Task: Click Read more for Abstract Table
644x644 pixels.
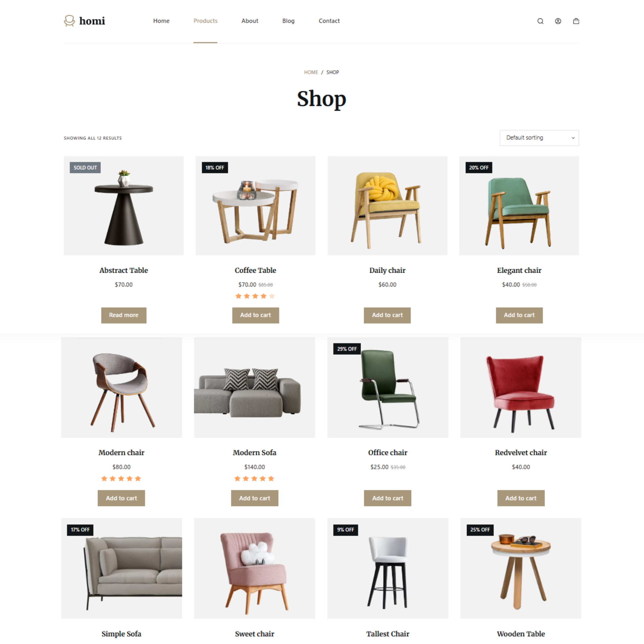Action: point(124,315)
